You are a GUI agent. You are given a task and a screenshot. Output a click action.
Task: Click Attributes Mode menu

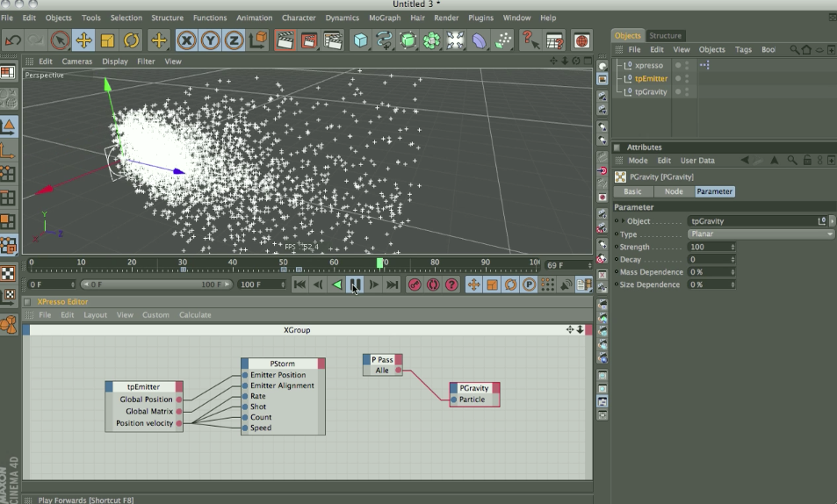click(638, 160)
